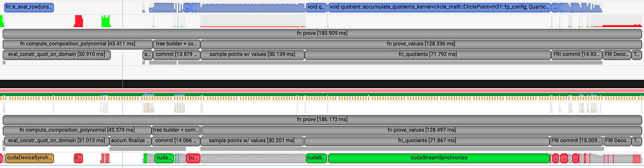Select small 'a...' range before commit [13.879
The image size is (644, 168).
[148, 55]
